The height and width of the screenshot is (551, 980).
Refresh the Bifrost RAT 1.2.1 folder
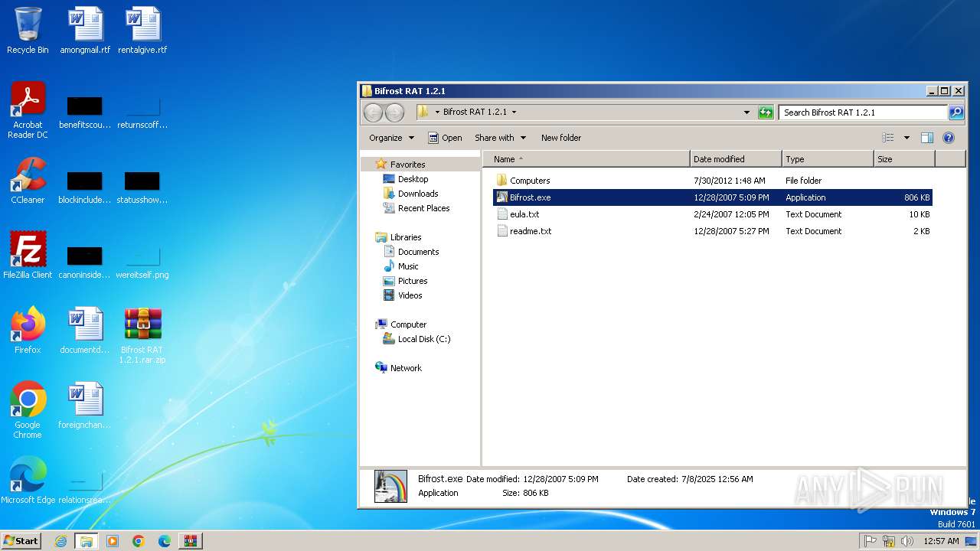(x=766, y=112)
